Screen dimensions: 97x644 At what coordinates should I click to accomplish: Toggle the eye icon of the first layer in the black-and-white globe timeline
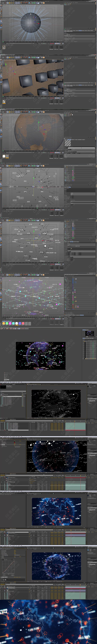point(1,423)
